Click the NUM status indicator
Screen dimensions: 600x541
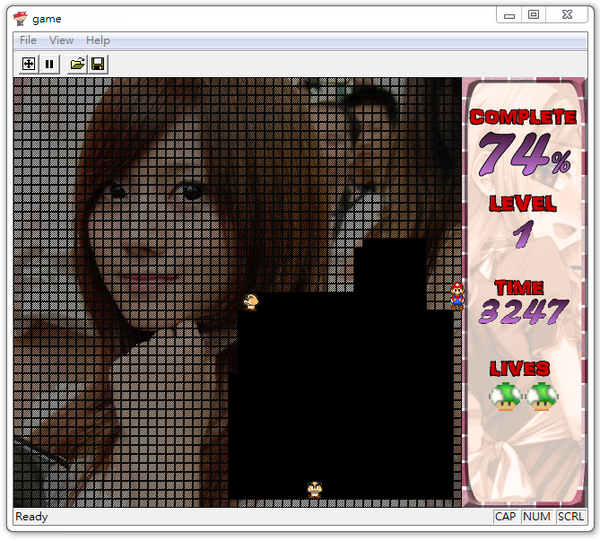click(536, 517)
